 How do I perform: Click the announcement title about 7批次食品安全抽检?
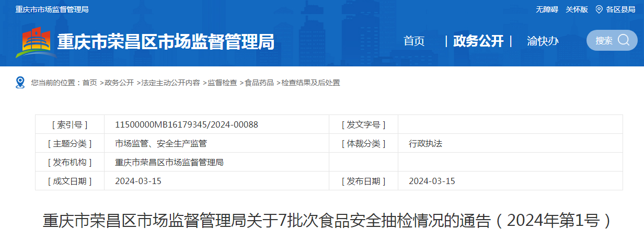pyautogui.click(x=327, y=221)
